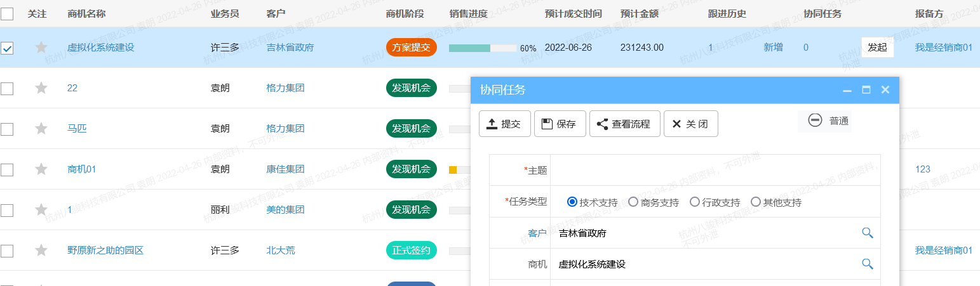Pick 其他支持 as task type

point(756,202)
